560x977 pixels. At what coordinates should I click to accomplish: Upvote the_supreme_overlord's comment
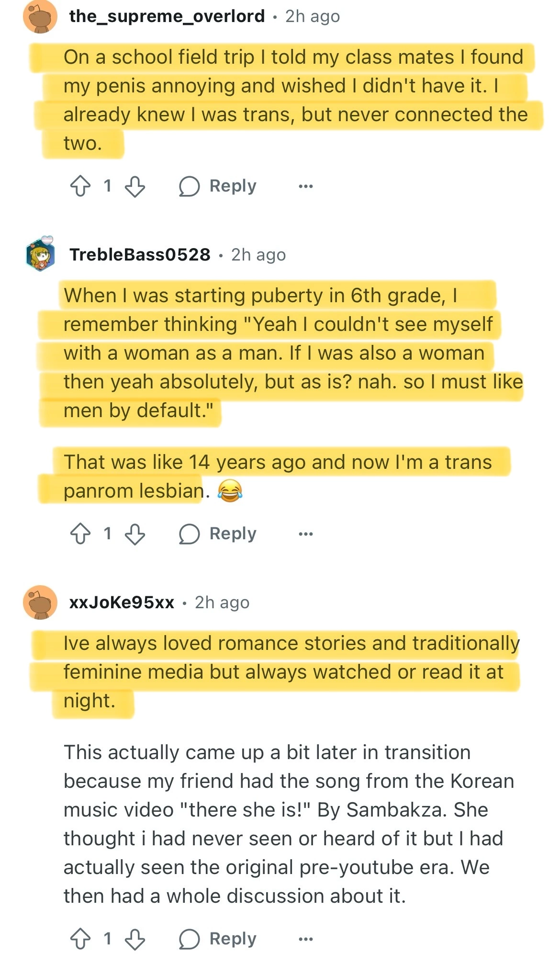tap(80, 186)
